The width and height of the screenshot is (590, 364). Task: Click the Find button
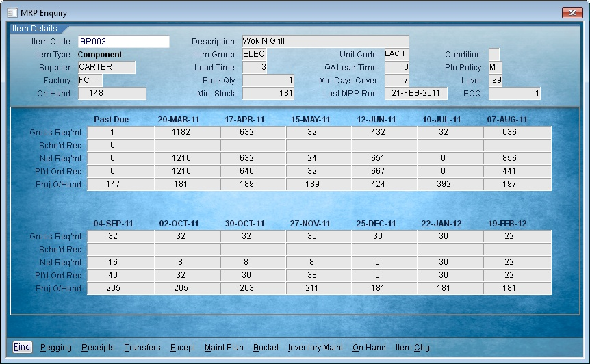coord(21,347)
